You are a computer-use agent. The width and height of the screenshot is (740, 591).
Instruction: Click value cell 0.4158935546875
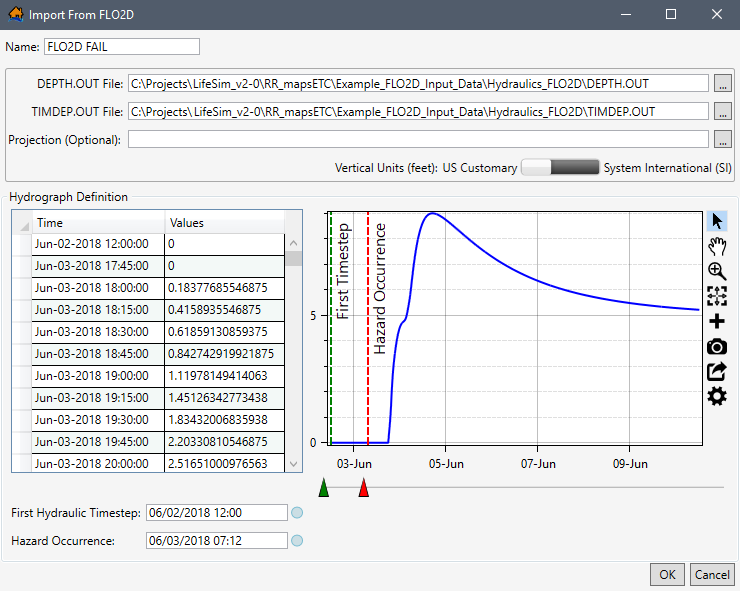pos(225,310)
